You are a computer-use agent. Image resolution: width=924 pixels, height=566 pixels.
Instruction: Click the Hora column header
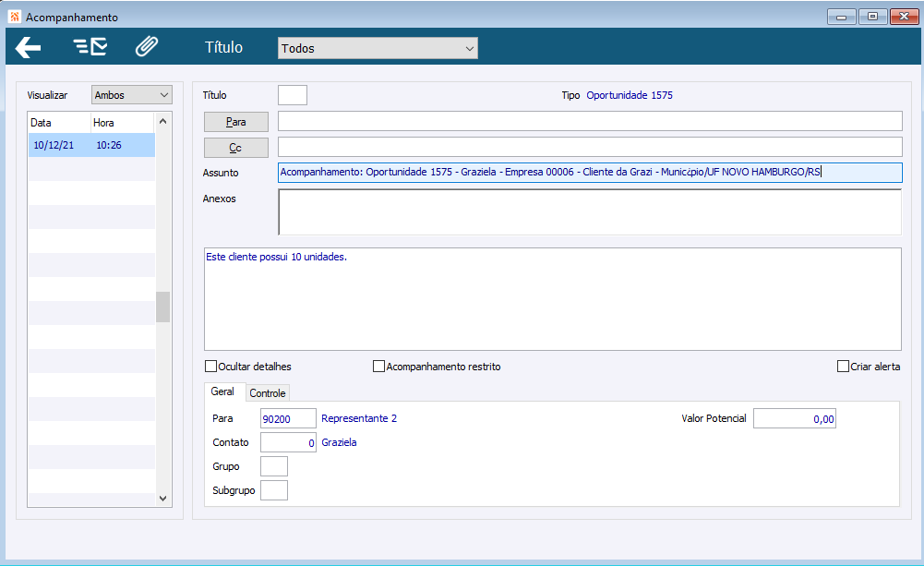123,123
